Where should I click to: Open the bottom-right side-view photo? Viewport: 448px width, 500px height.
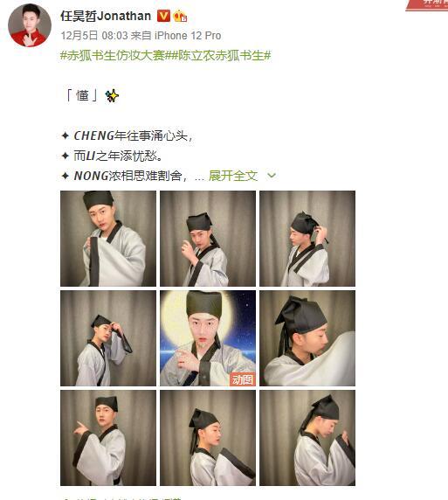click(x=307, y=438)
